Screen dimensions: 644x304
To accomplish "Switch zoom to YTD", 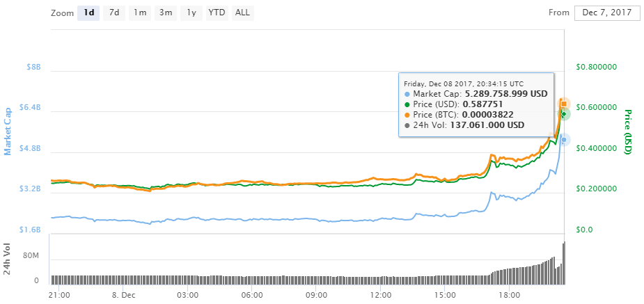I will point(217,13).
